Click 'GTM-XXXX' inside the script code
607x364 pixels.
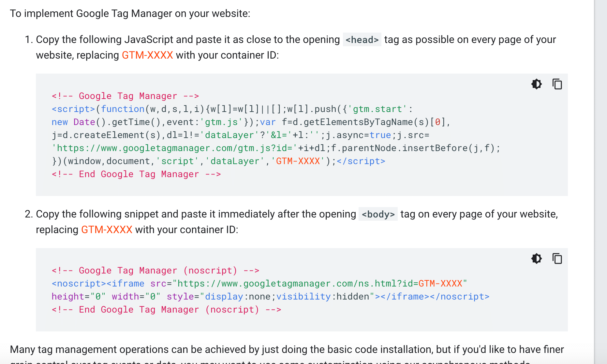coord(298,161)
